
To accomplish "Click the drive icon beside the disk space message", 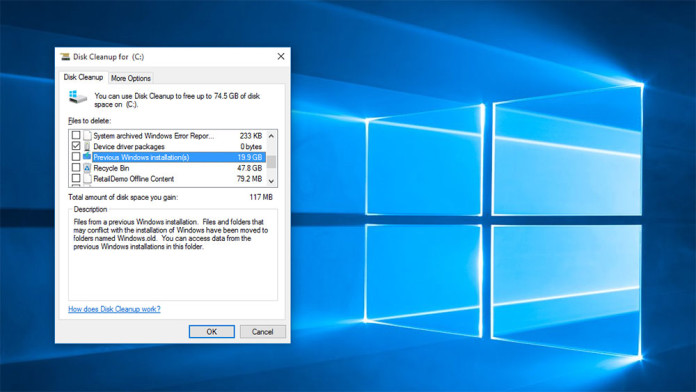I will [x=78, y=97].
